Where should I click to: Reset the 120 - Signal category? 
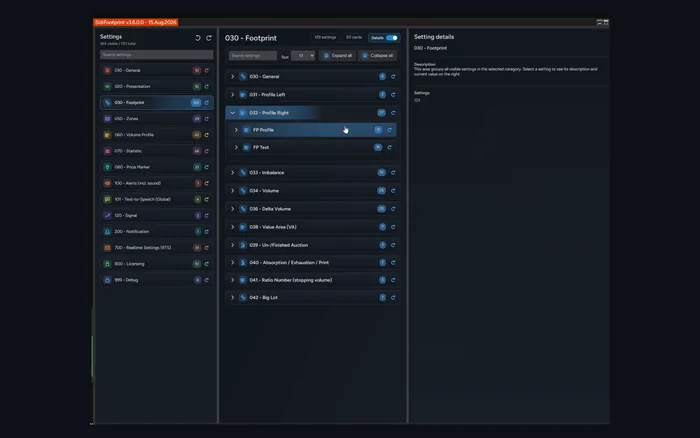[207, 216]
